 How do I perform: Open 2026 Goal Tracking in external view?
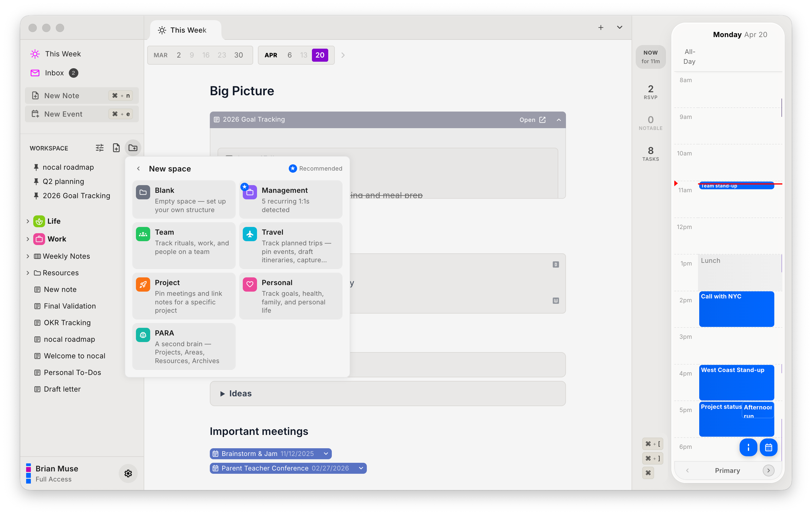click(532, 120)
